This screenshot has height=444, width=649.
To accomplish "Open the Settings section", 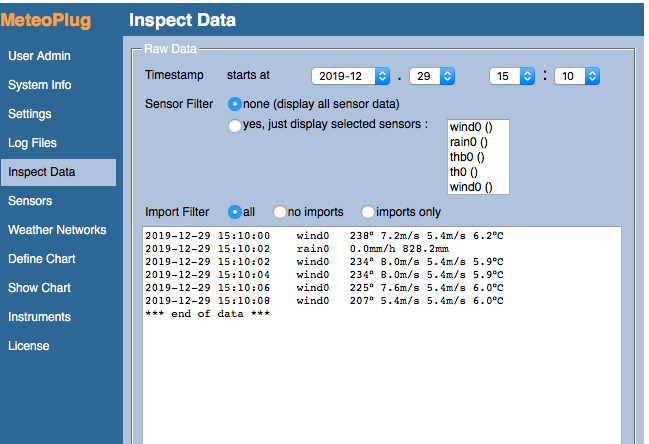I will coord(30,114).
